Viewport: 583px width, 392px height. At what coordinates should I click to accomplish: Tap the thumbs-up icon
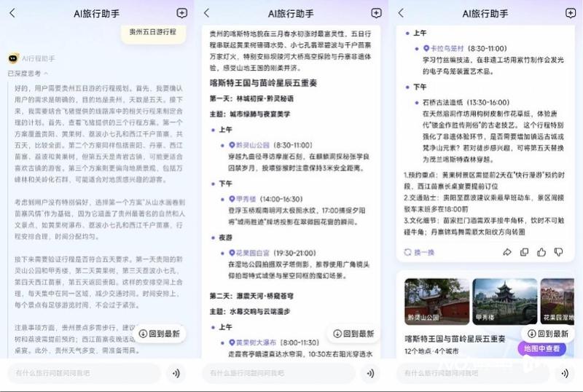coord(541,252)
